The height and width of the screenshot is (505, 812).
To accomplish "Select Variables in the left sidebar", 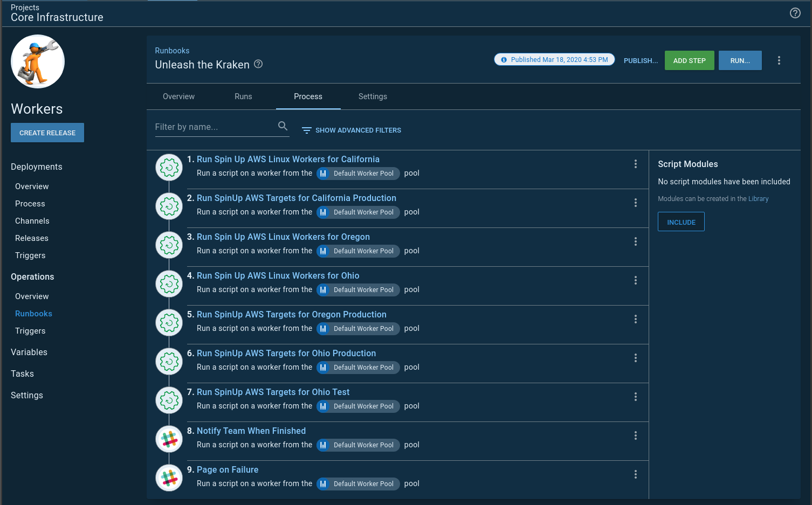I will pyautogui.click(x=29, y=352).
